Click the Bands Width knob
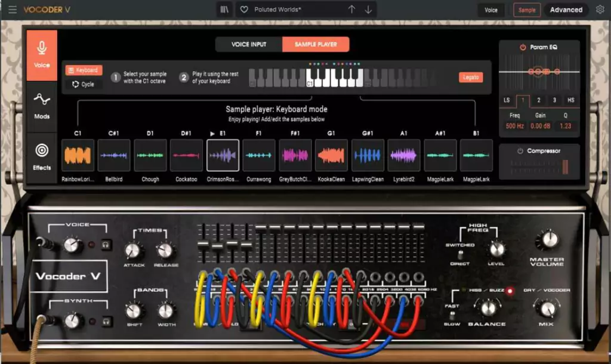This screenshot has height=364, width=611. (166, 311)
